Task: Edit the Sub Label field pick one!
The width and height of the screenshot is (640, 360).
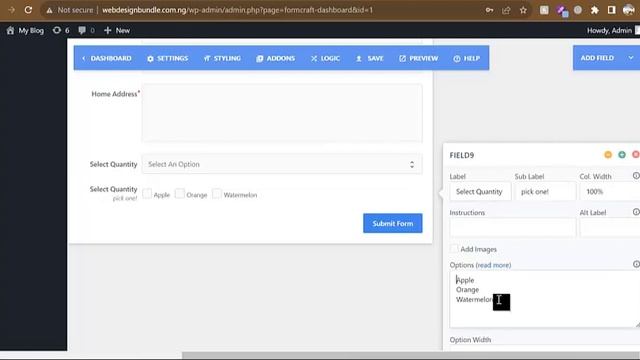Action: [x=545, y=192]
